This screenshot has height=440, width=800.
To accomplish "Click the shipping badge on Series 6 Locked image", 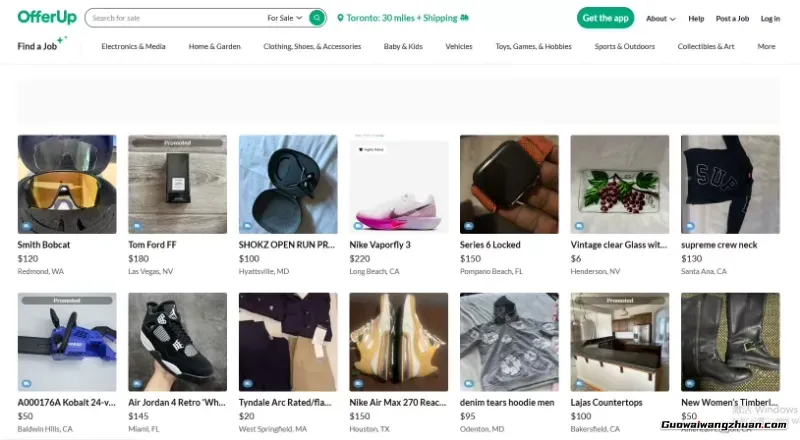I will 468,226.
